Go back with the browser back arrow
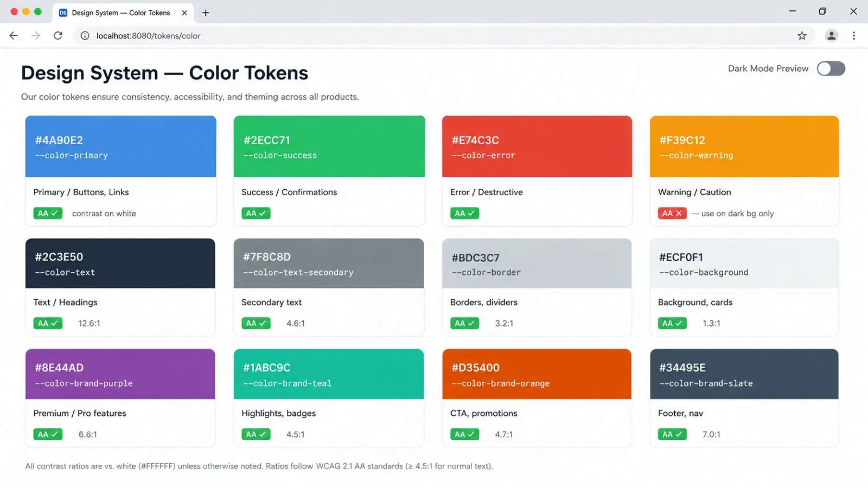This screenshot has height=488, width=868. pos(14,36)
